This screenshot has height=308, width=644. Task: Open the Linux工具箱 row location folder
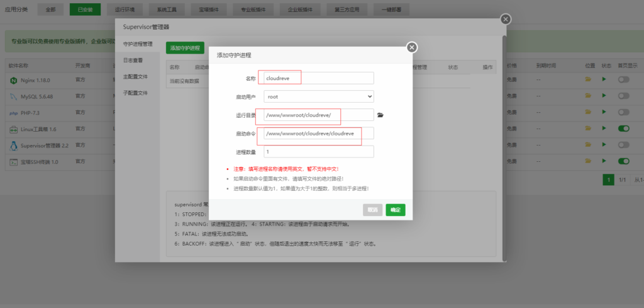[588, 128]
